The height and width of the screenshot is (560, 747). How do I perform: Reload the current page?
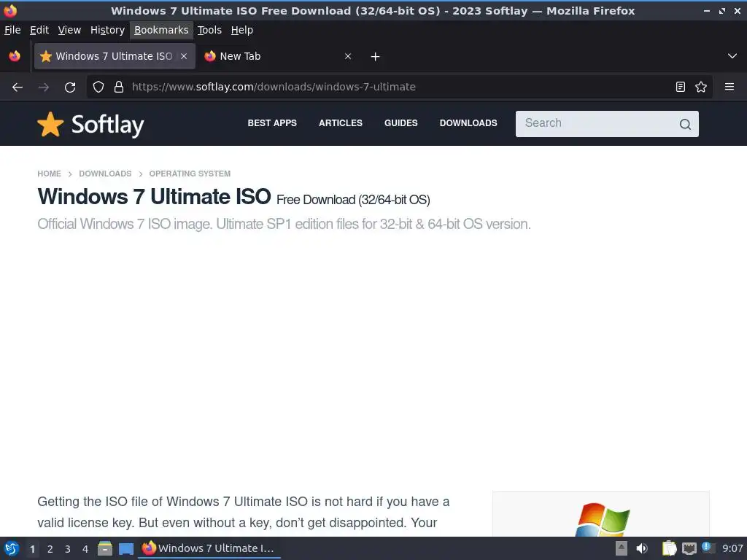(x=70, y=87)
